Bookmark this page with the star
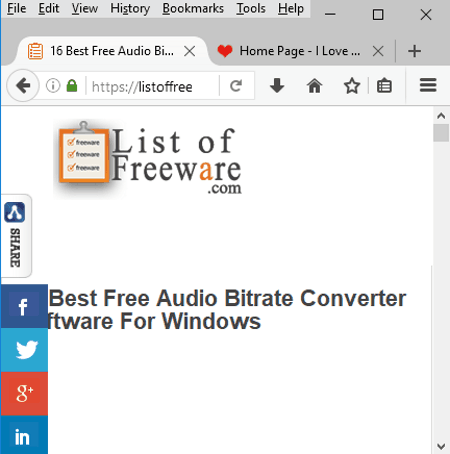 click(x=352, y=86)
